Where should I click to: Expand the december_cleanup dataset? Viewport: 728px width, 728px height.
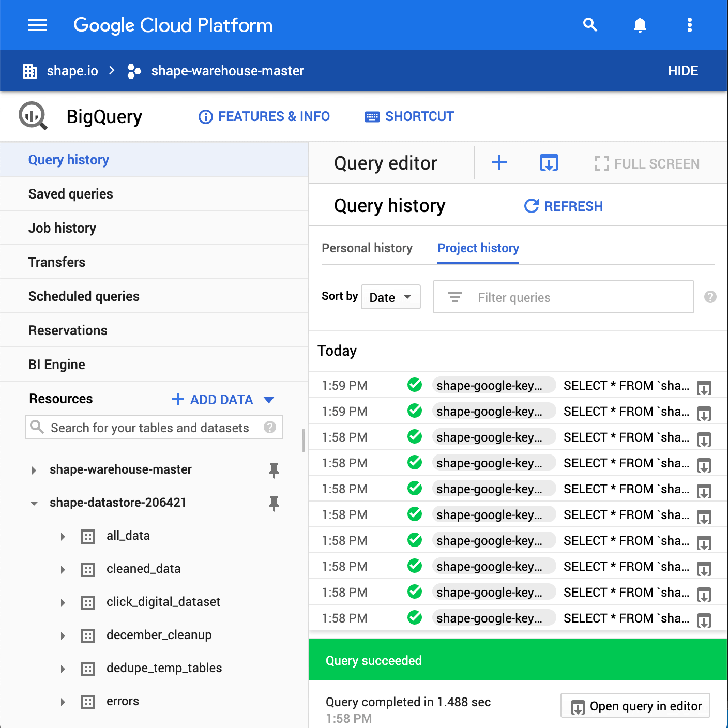coord(63,635)
